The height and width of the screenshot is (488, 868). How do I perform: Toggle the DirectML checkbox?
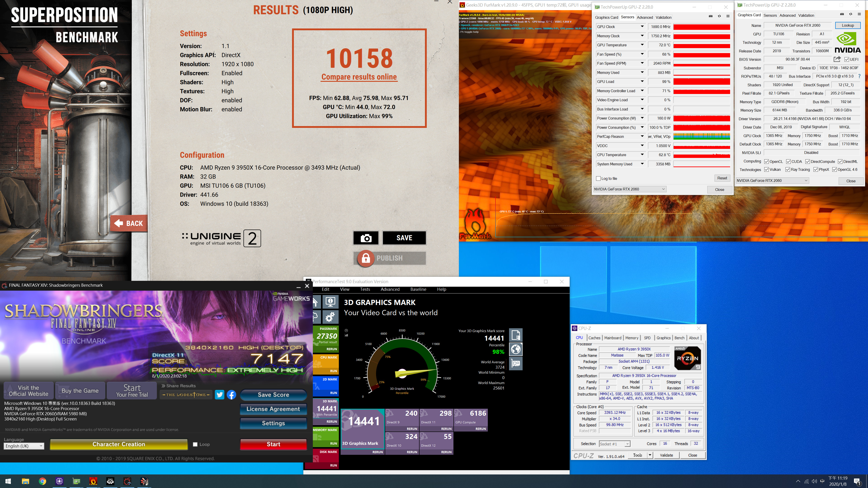(840, 162)
